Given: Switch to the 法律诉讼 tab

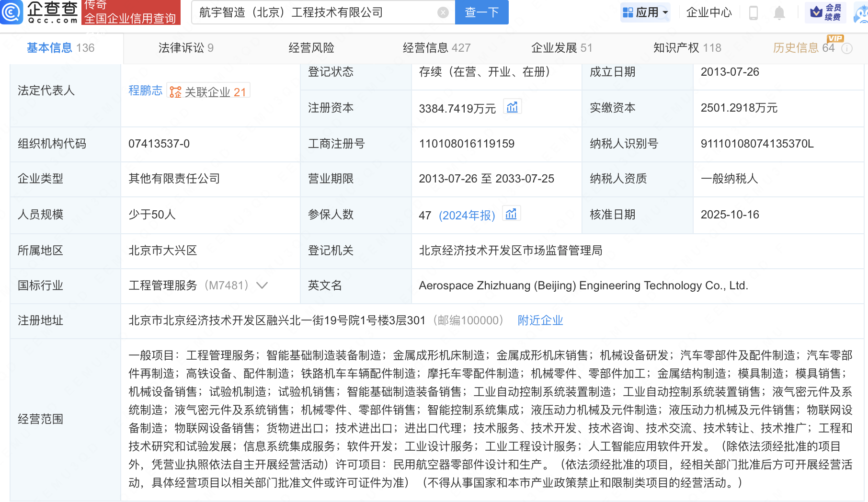Looking at the screenshot, I should pyautogui.click(x=185, y=48).
